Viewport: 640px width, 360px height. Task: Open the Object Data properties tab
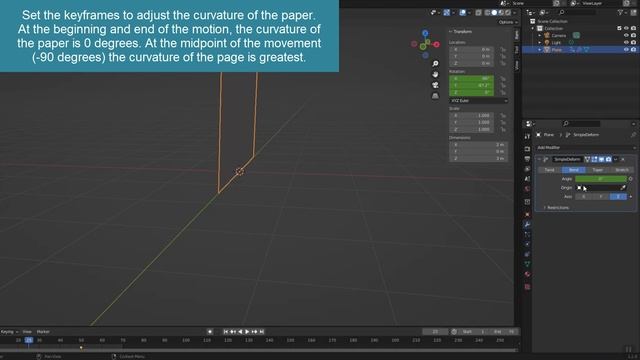(527, 264)
